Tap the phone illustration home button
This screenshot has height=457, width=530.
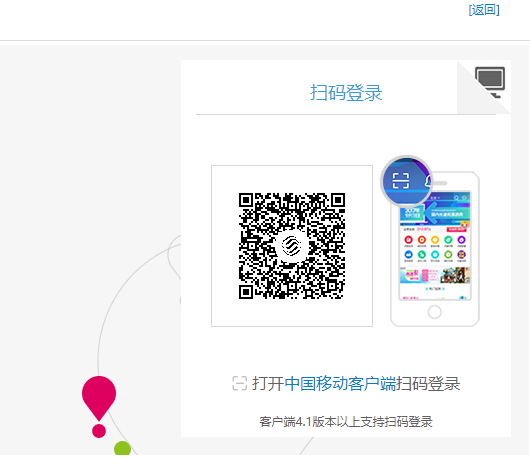[434, 312]
